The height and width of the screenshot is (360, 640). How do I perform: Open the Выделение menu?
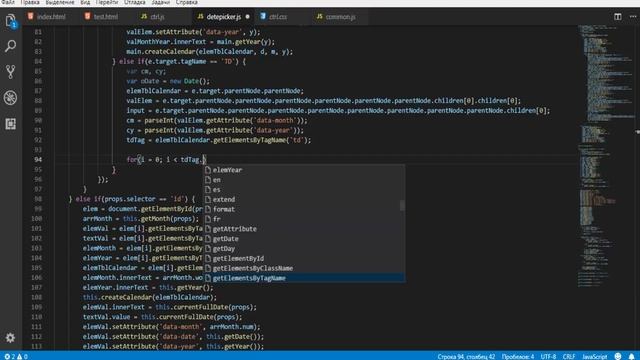tap(60, 2)
